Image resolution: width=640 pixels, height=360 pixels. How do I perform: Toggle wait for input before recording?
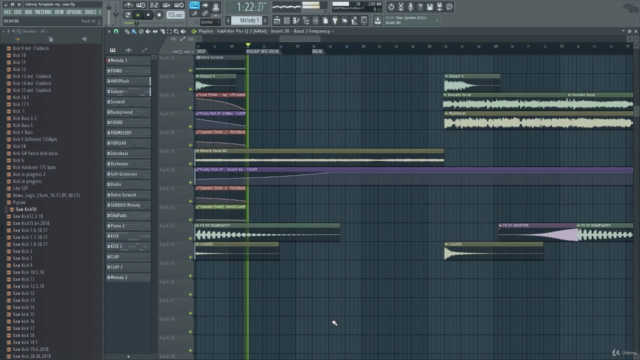(x=141, y=5)
